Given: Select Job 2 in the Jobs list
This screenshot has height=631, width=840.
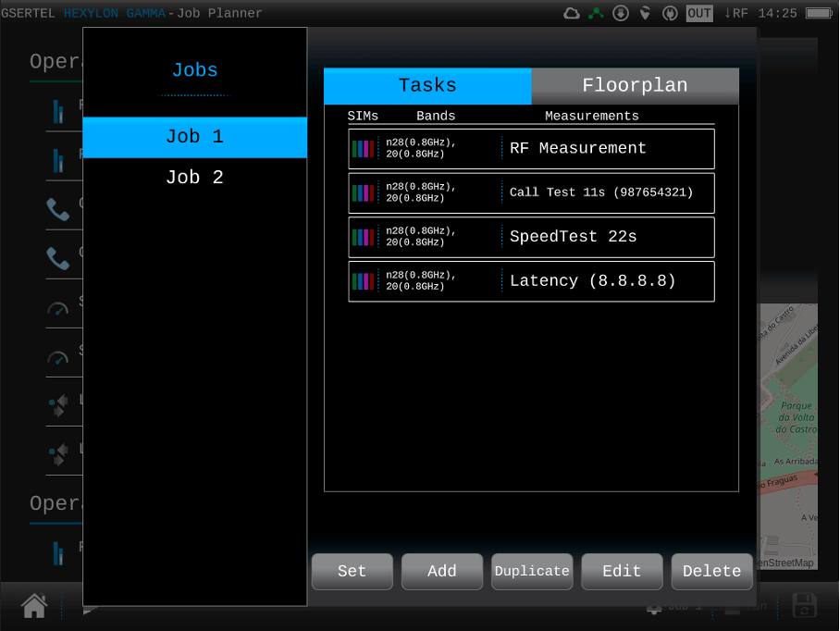Looking at the screenshot, I should click(x=194, y=178).
